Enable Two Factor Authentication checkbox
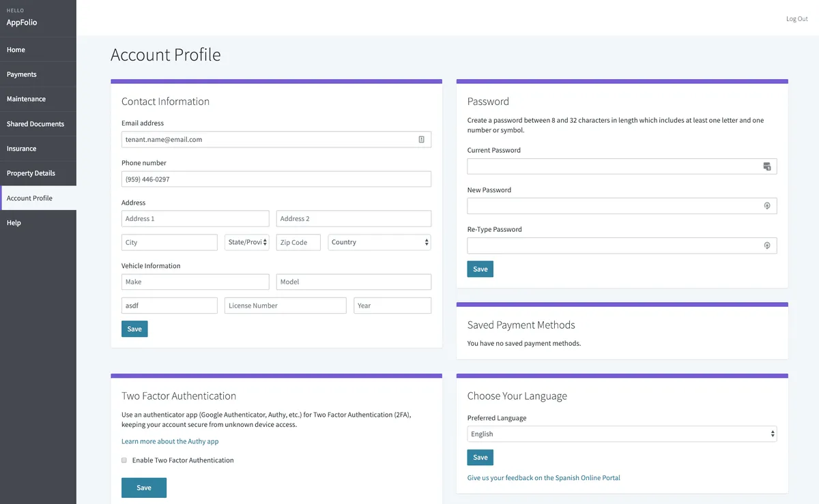 click(x=124, y=460)
